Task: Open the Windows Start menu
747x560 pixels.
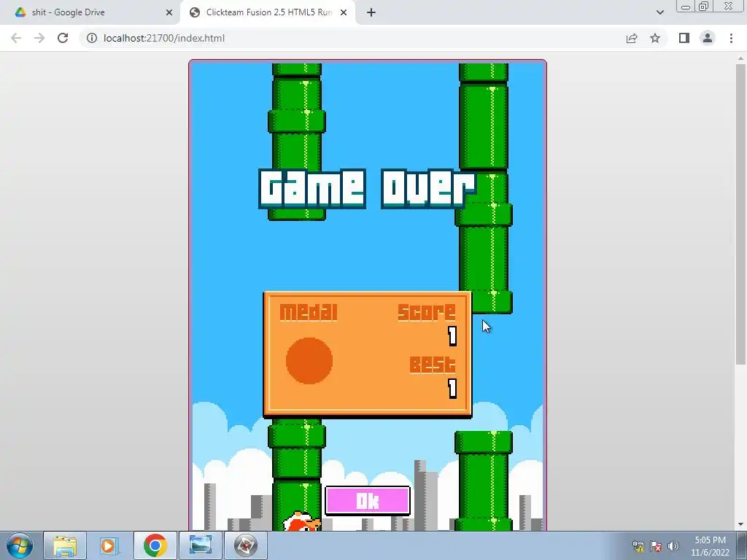Action: click(20, 545)
